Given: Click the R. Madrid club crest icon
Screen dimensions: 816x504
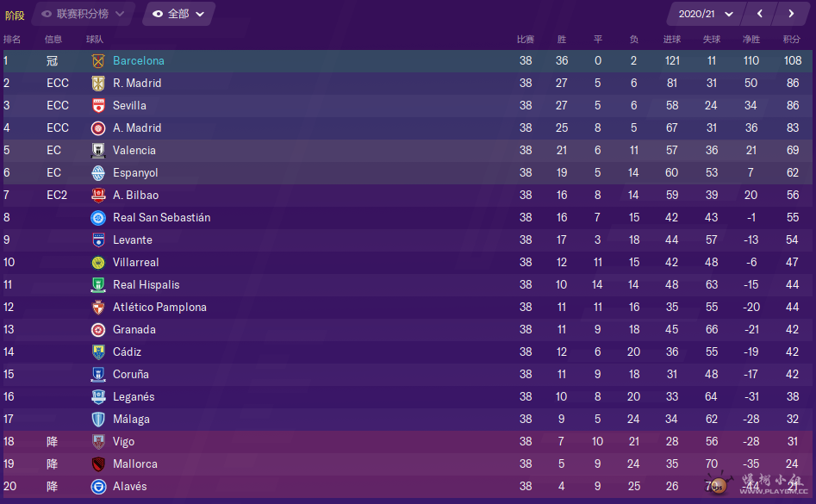Looking at the screenshot, I should click(98, 84).
